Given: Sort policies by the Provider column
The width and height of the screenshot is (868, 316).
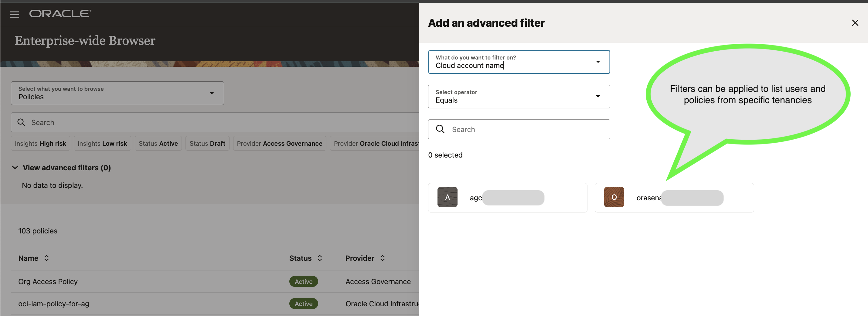Looking at the screenshot, I should (x=382, y=258).
